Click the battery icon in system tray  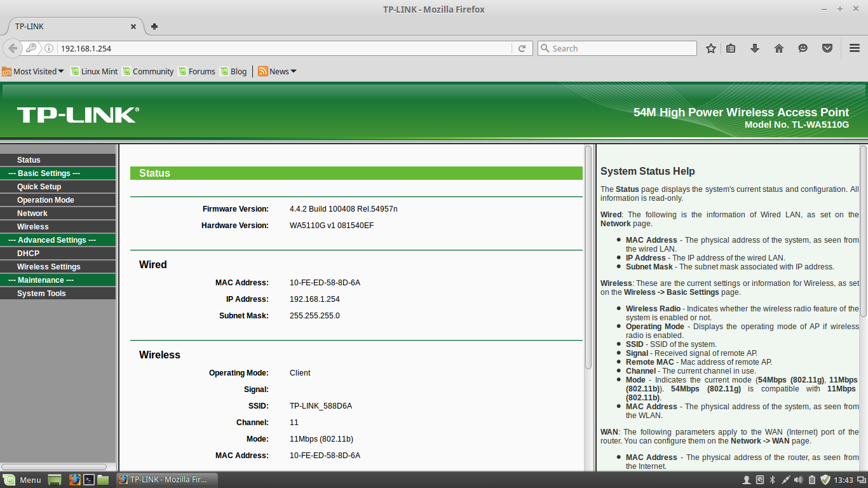click(x=812, y=480)
